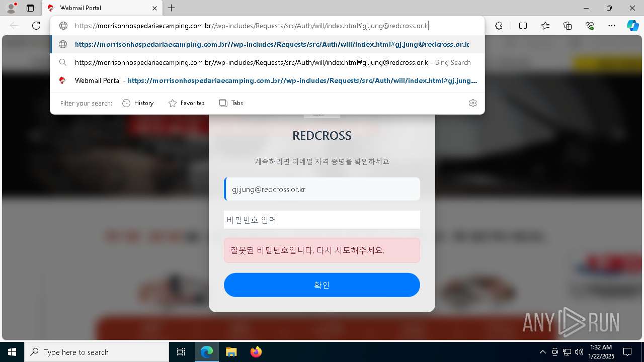Open the network tray icon

(x=567, y=352)
